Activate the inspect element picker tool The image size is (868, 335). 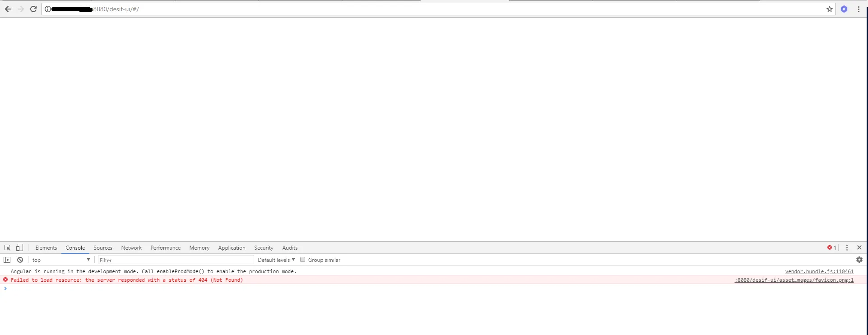coord(7,248)
